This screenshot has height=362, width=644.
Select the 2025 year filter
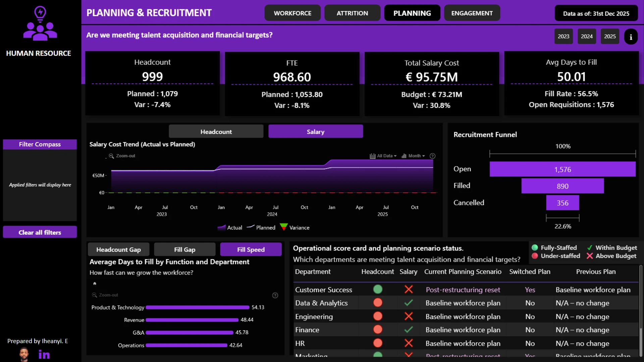(x=610, y=37)
